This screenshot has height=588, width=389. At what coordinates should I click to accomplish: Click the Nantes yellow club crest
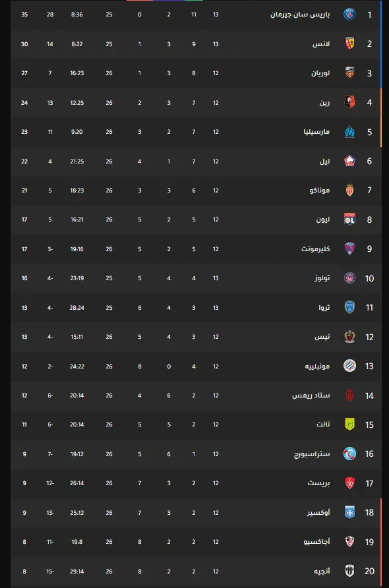tap(349, 425)
